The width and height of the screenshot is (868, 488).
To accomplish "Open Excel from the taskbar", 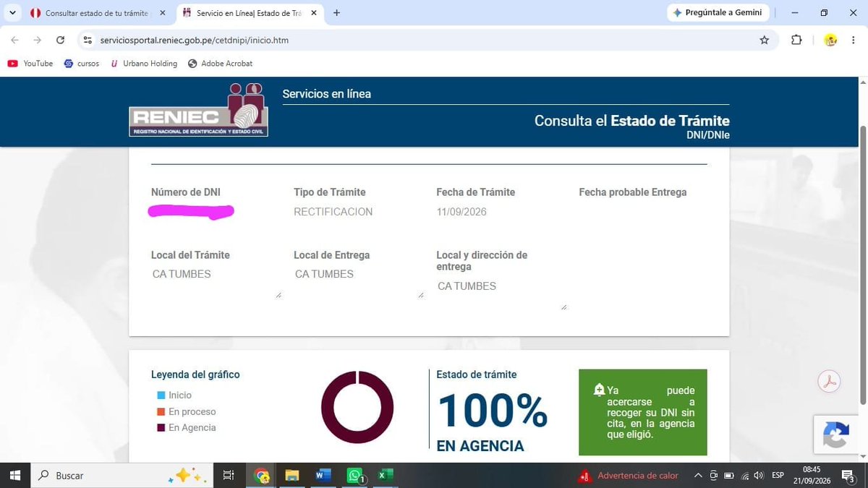I will (x=386, y=475).
